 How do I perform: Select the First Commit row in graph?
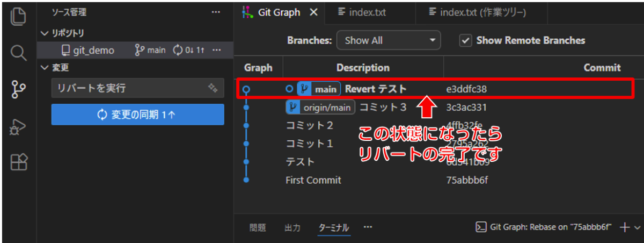(313, 180)
